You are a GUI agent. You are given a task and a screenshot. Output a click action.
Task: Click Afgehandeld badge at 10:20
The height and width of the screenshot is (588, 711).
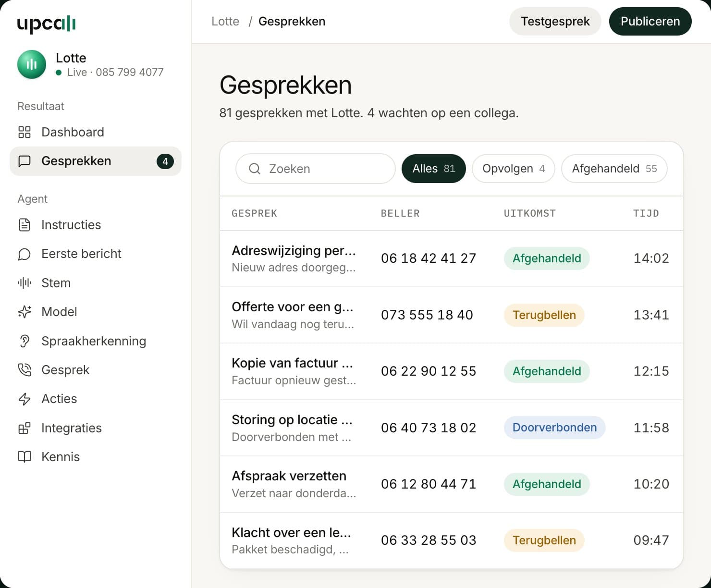(x=547, y=484)
